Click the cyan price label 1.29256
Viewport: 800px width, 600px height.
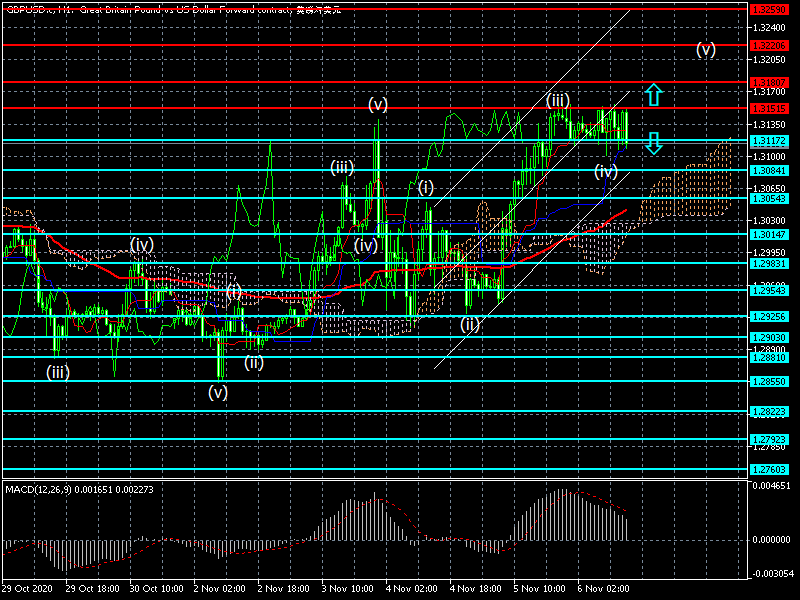(769, 317)
